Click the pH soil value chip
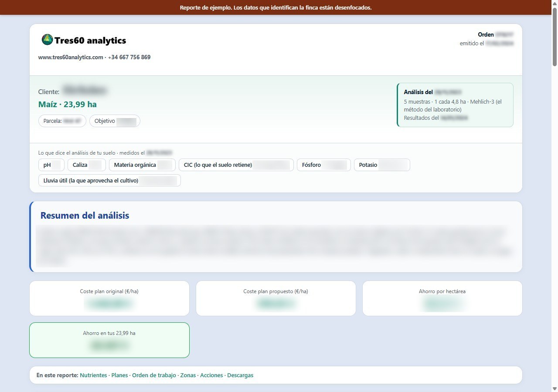The width and height of the screenshot is (558, 392). [51, 165]
